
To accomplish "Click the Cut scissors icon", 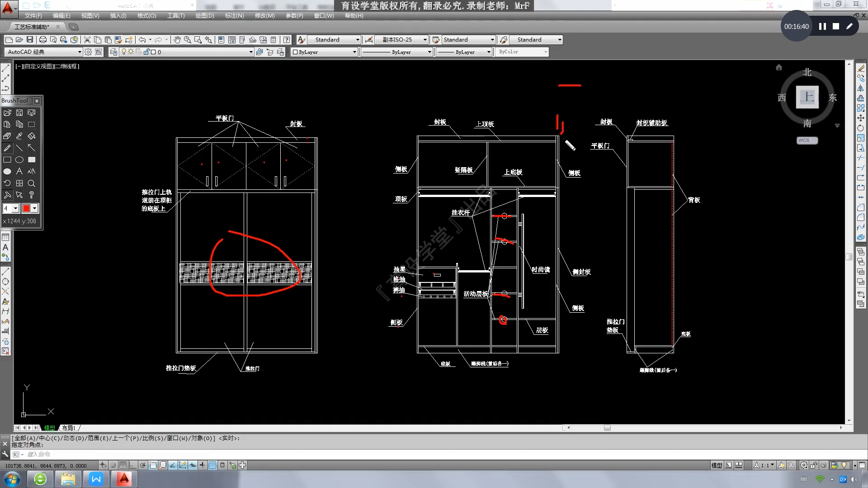I will tap(87, 40).
